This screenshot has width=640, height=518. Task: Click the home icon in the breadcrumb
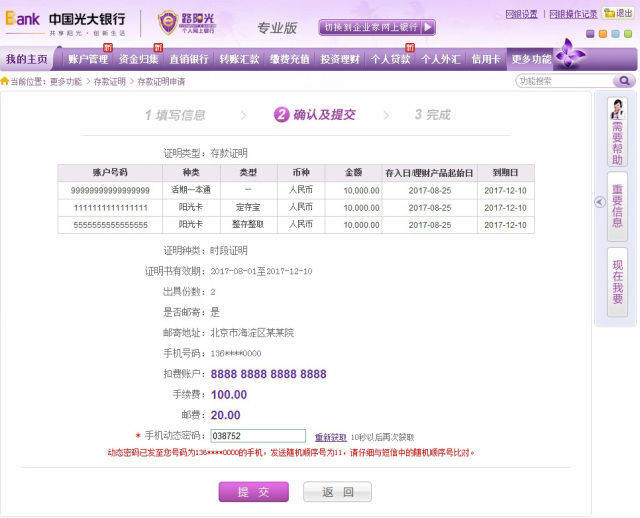(x=4, y=81)
